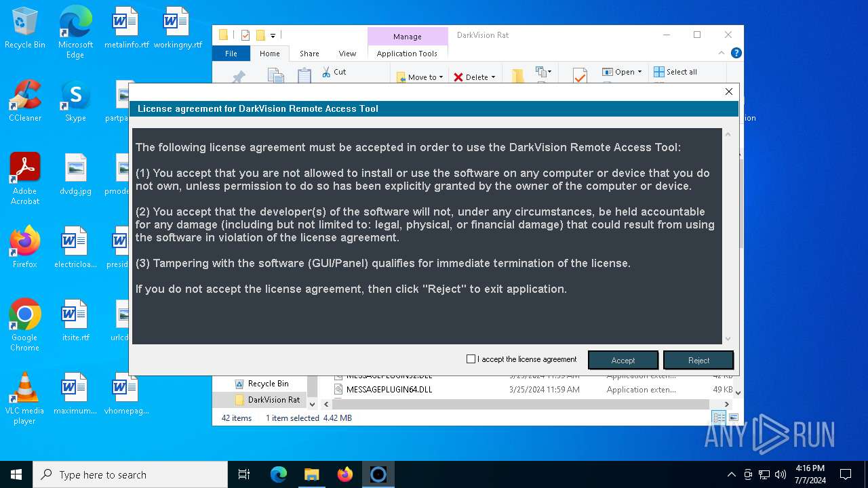Open the notification center
This screenshot has height=488, width=868.
click(x=846, y=474)
